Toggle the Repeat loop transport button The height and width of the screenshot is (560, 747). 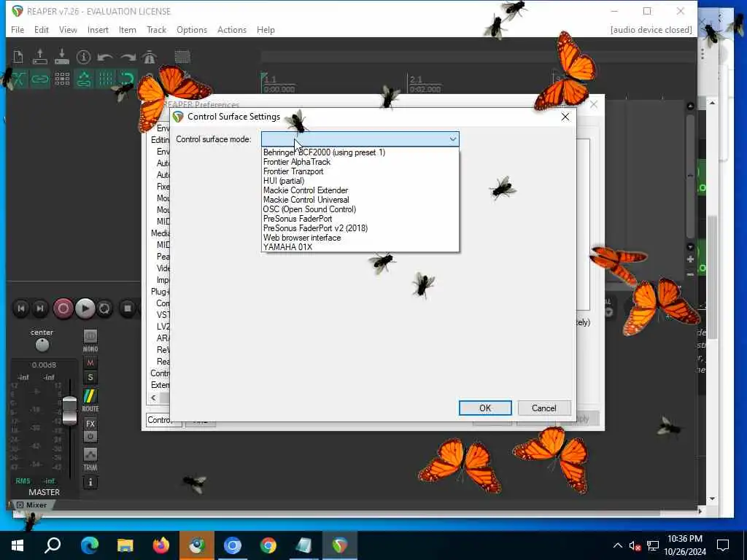[x=104, y=308]
